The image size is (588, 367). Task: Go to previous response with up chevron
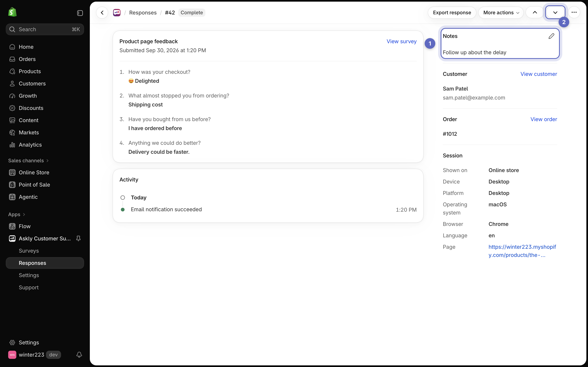[x=535, y=12]
